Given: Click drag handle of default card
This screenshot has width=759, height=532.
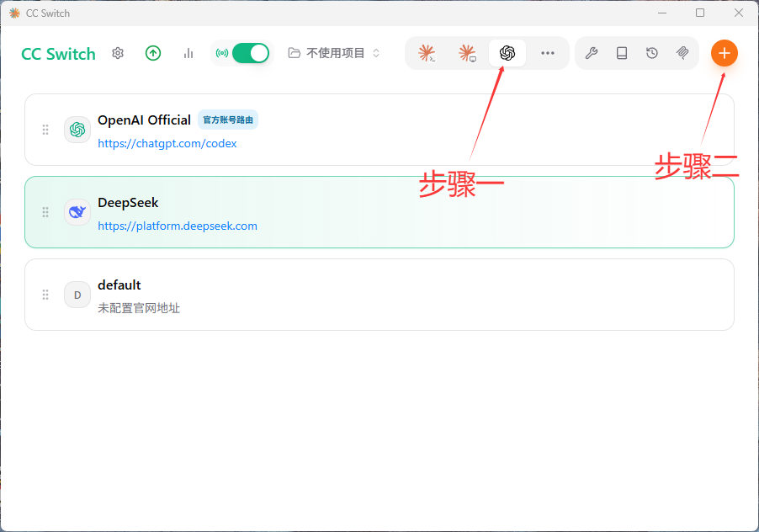Looking at the screenshot, I should (x=45, y=295).
